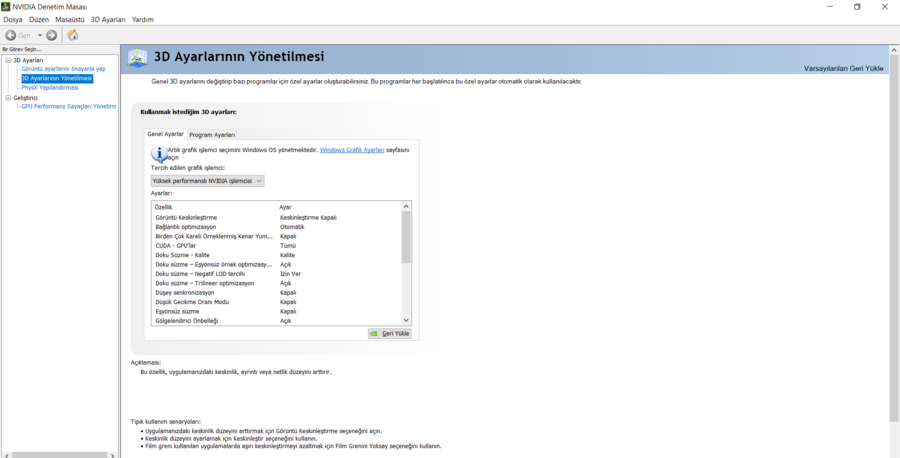Open GPU Performans Sayaçları Yönetimi
The image size is (900, 458).
tap(68, 107)
